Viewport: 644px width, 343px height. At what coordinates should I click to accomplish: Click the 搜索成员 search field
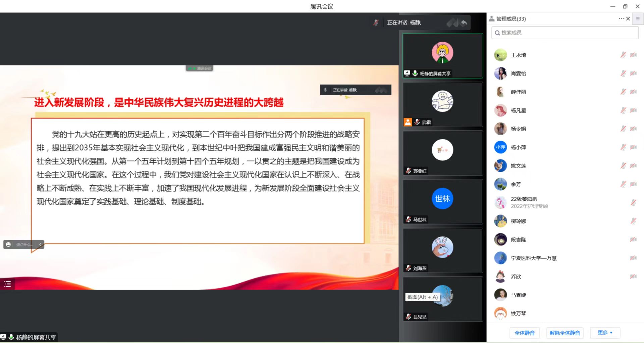565,33
